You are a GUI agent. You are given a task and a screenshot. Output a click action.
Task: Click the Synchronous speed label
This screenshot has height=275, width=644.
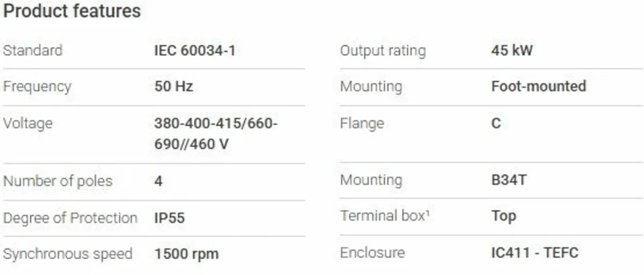point(68,253)
